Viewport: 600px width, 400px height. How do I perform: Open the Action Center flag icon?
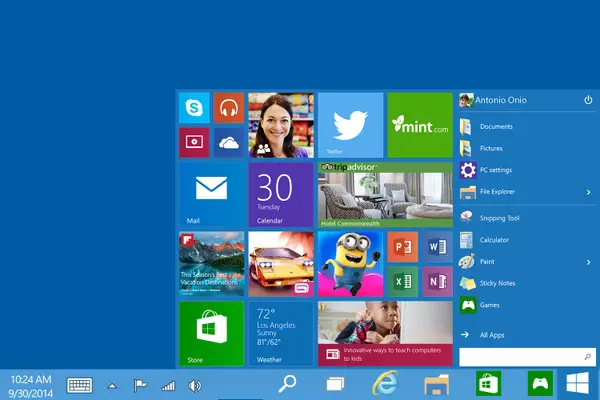click(x=140, y=385)
